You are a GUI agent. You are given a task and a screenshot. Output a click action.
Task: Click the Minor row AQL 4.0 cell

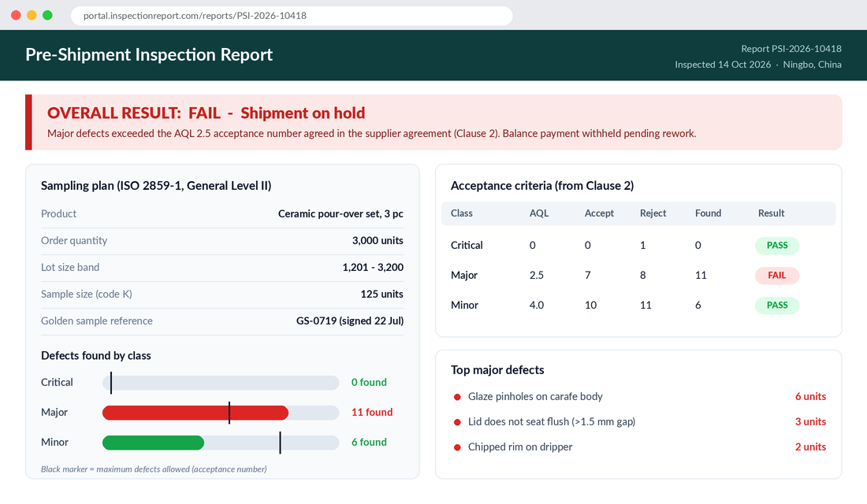536,305
